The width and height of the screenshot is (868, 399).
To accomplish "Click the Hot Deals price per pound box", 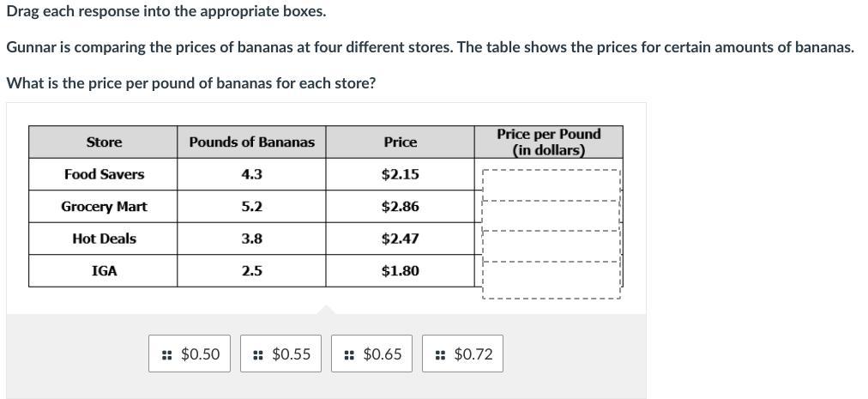I will click(x=551, y=246).
